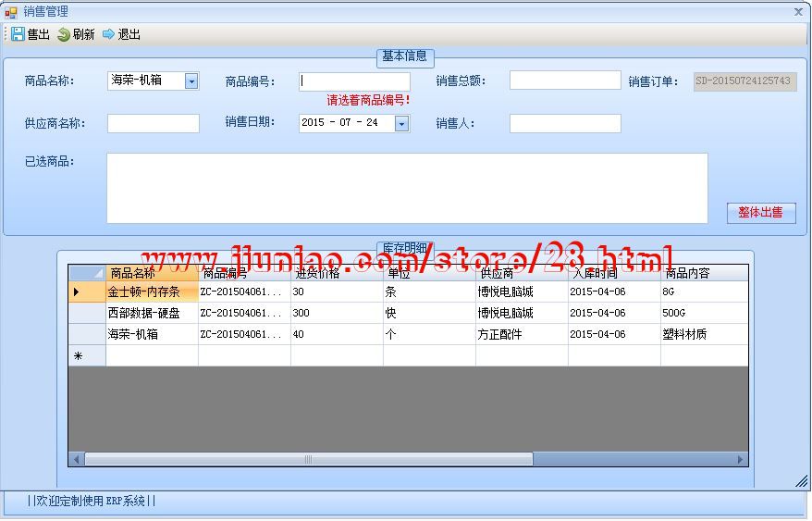Click unit cell 个
The height and width of the screenshot is (521, 812).
(x=429, y=334)
